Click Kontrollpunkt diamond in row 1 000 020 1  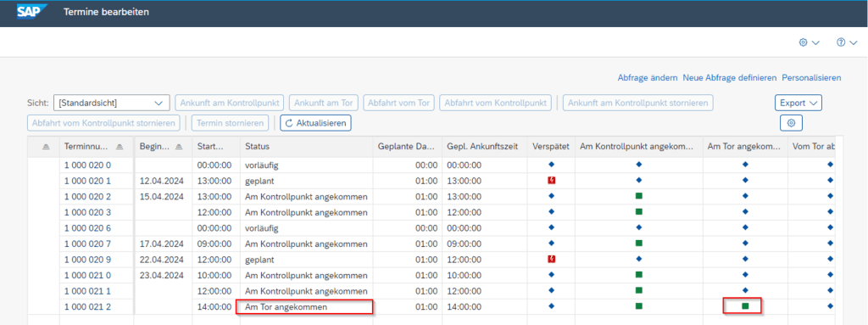(x=639, y=180)
